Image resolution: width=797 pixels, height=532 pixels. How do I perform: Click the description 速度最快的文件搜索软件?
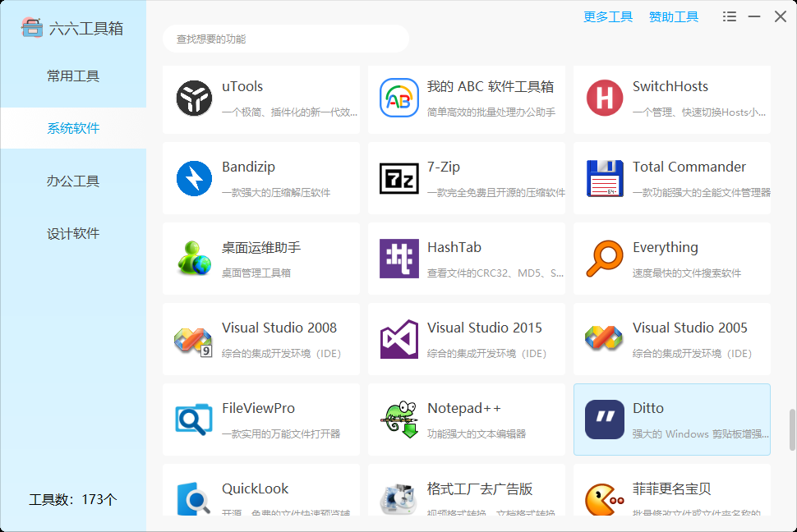(687, 273)
